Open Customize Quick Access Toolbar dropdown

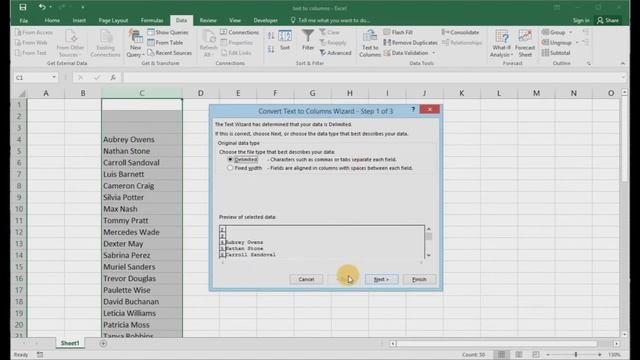[82, 7]
